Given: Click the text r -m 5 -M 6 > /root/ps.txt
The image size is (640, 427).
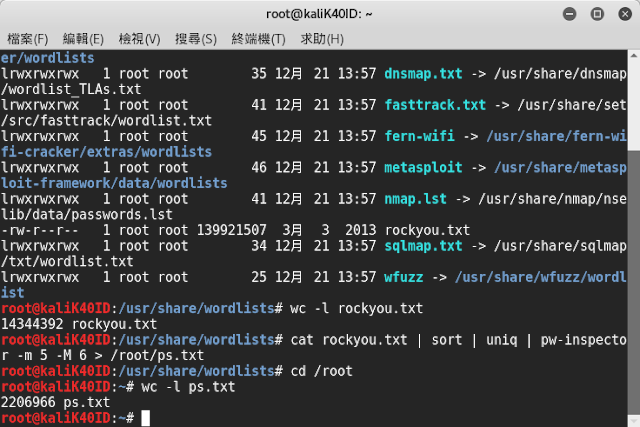Looking at the screenshot, I should pos(102,356).
